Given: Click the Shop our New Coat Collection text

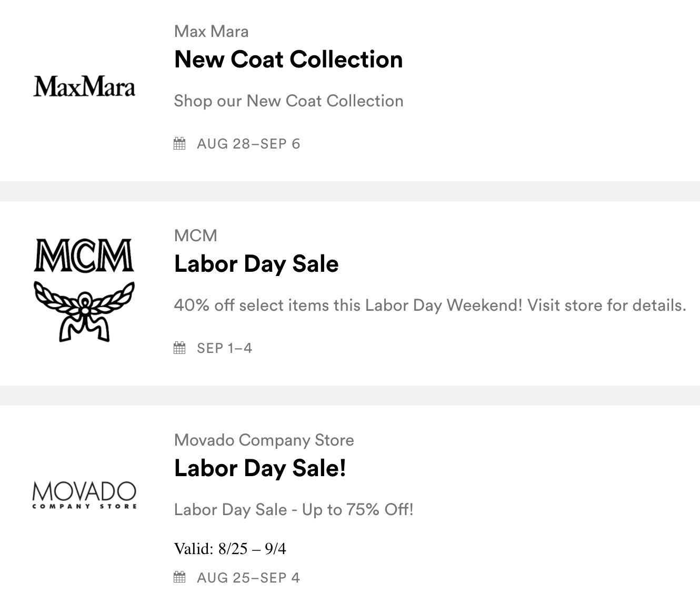Looking at the screenshot, I should [288, 101].
